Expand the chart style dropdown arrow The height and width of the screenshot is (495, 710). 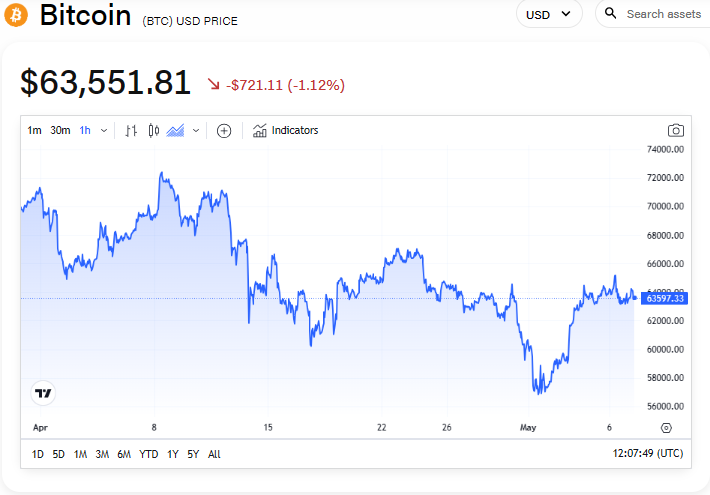click(x=195, y=130)
